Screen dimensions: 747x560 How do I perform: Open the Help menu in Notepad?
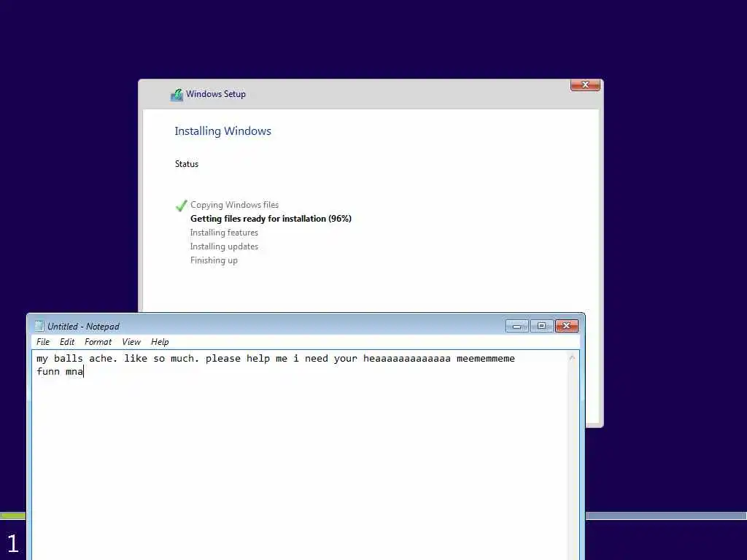160,342
